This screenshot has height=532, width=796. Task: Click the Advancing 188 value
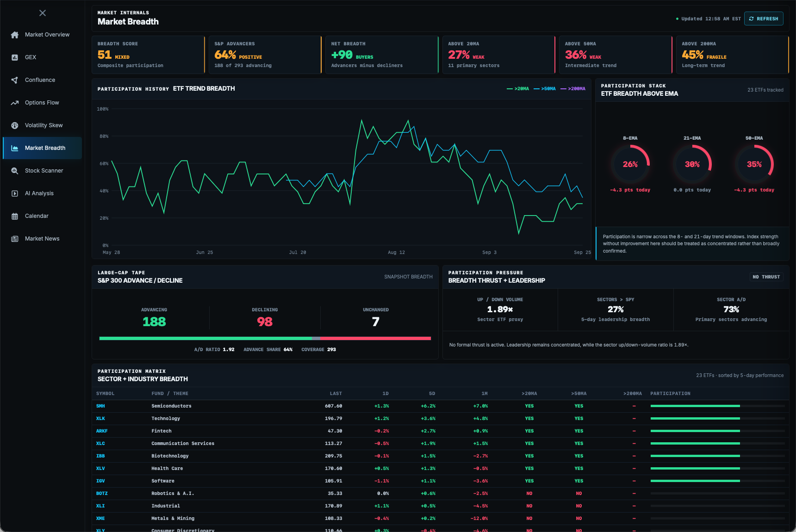[x=154, y=322]
